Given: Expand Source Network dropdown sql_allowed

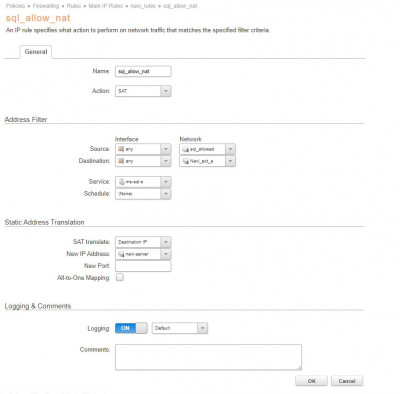Looking at the screenshot, I should coord(207,149).
